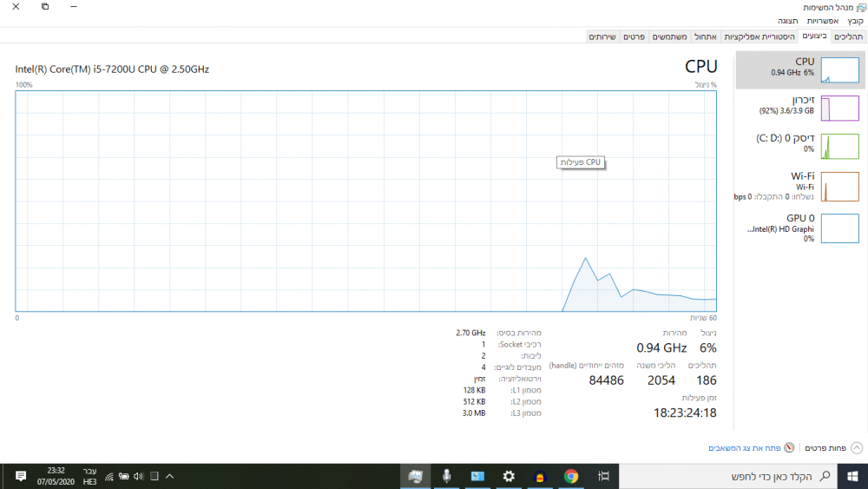
Task: Open the volume speaker tray icon
Action: 138,476
